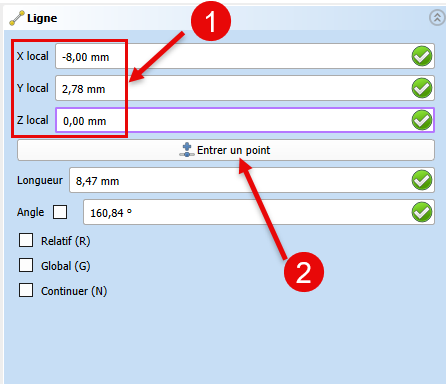Focus the X local input field
446x384 pixels.
click(x=245, y=56)
